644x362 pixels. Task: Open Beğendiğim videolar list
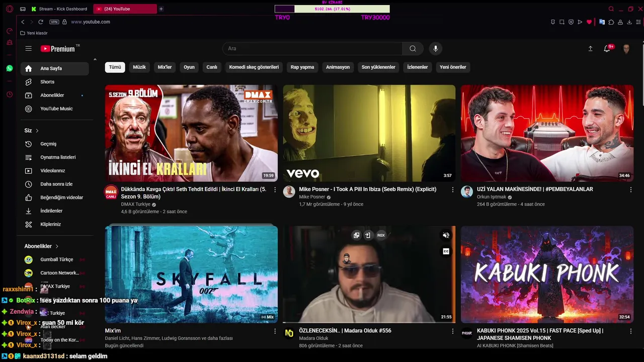(x=55, y=198)
